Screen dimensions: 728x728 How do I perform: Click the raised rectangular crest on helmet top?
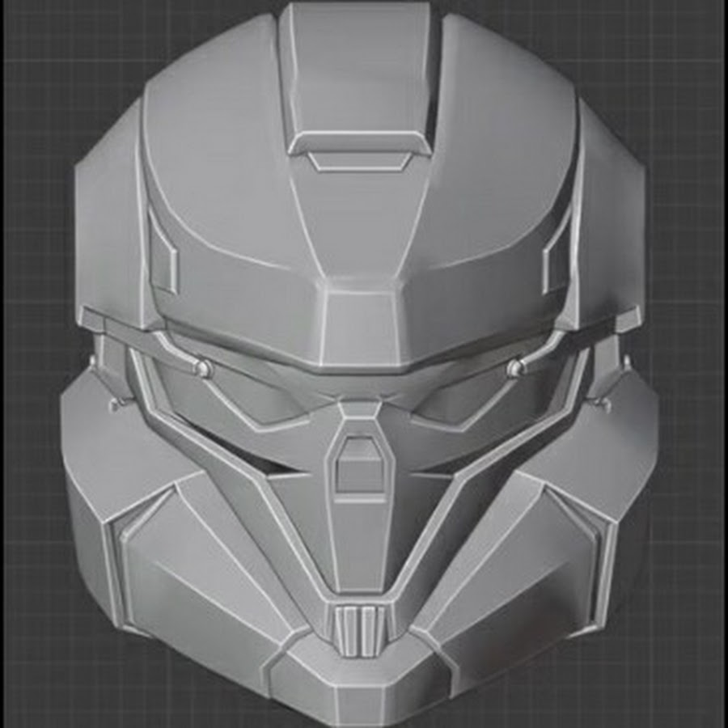(360, 79)
